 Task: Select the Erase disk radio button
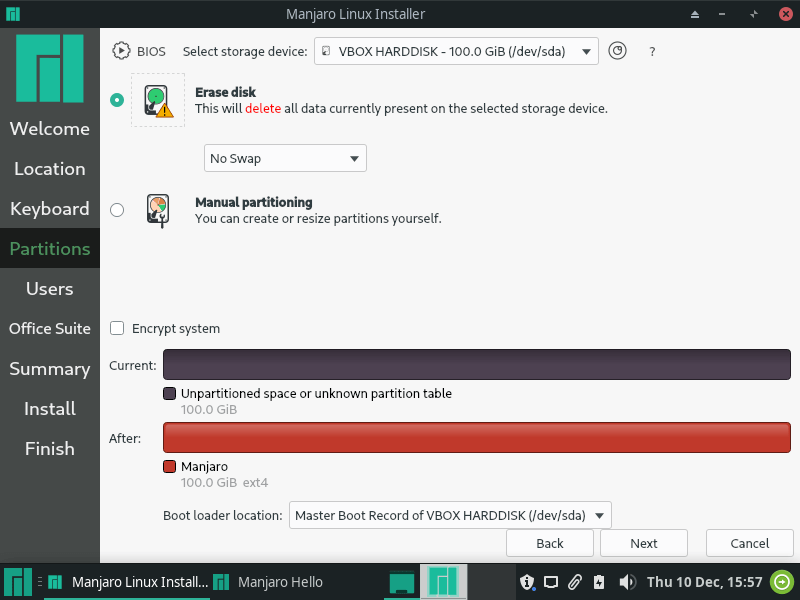[x=117, y=100]
